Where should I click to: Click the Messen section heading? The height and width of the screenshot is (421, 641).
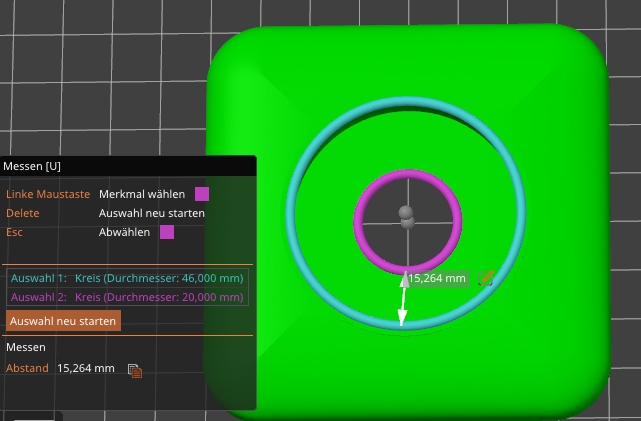pyautogui.click(x=26, y=347)
